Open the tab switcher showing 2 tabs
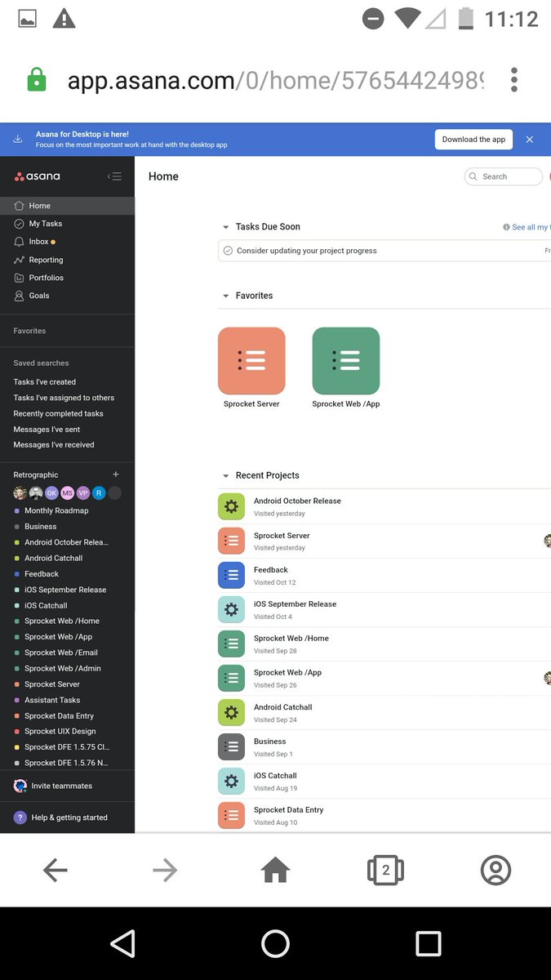 coord(385,871)
